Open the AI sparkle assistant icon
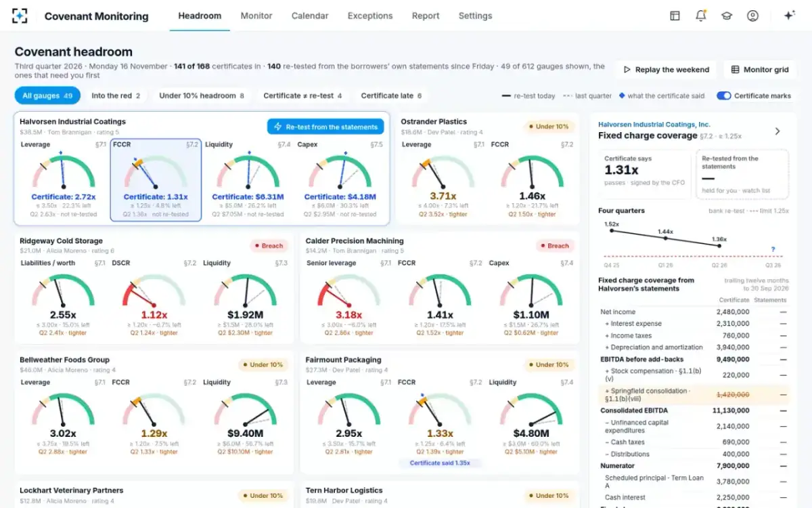 [x=788, y=16]
